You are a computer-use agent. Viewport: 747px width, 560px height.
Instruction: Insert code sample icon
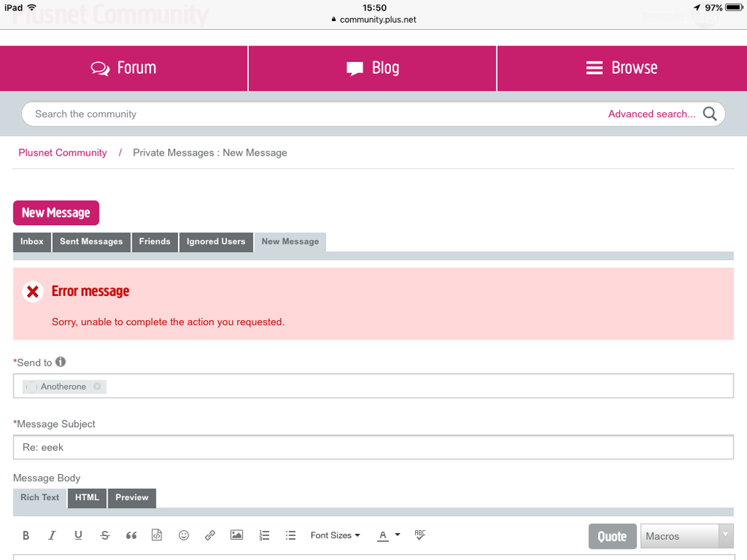[x=157, y=535]
